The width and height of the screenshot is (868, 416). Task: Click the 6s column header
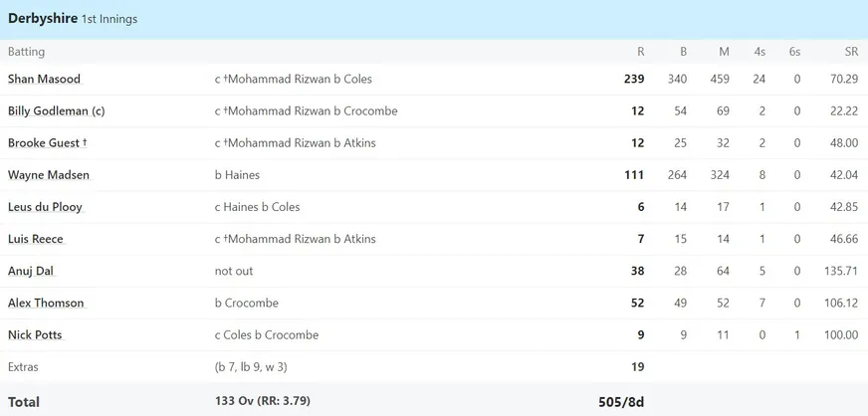tap(795, 52)
